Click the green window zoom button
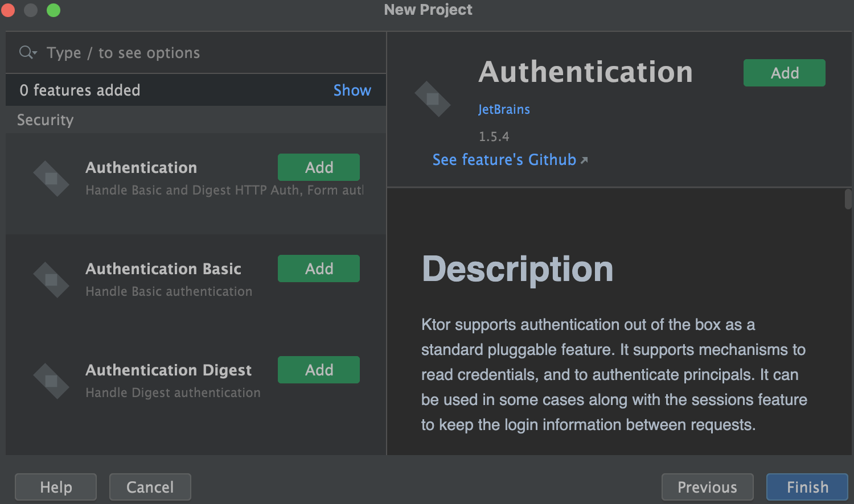This screenshot has height=504, width=854. pos(54,10)
